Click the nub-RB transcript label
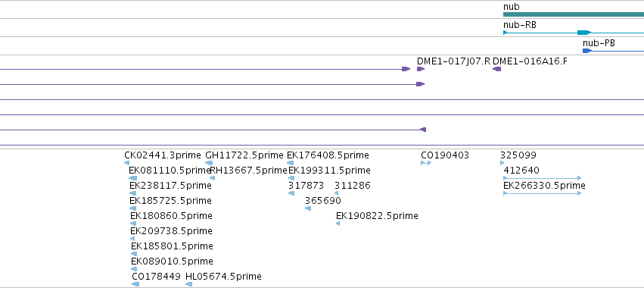644x288 pixels. 520,25
